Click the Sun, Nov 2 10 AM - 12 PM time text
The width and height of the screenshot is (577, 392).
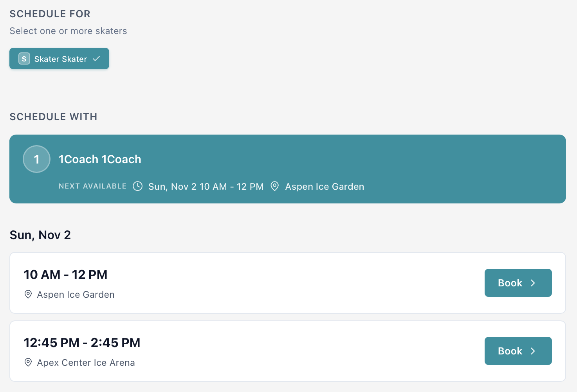coord(206,186)
